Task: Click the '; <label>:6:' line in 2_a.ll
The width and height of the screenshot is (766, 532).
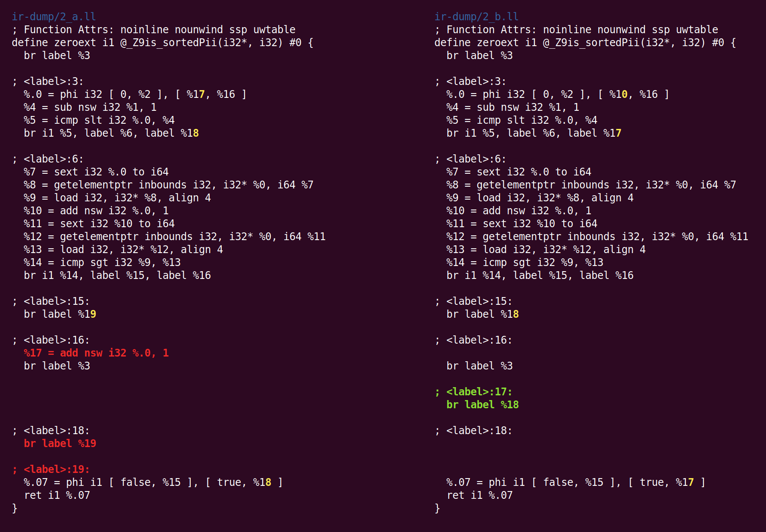Action: [x=48, y=159]
